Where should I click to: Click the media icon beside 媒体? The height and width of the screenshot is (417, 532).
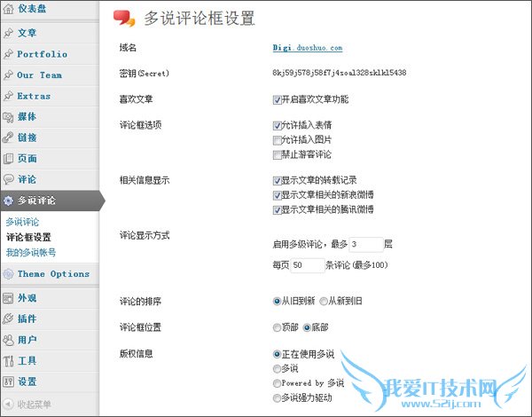click(x=9, y=117)
